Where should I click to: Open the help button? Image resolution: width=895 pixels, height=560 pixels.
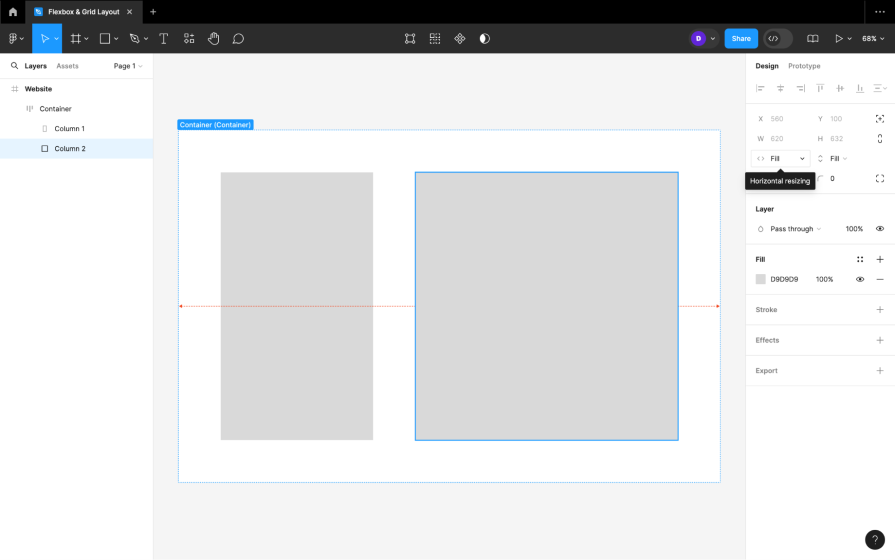coord(875,540)
